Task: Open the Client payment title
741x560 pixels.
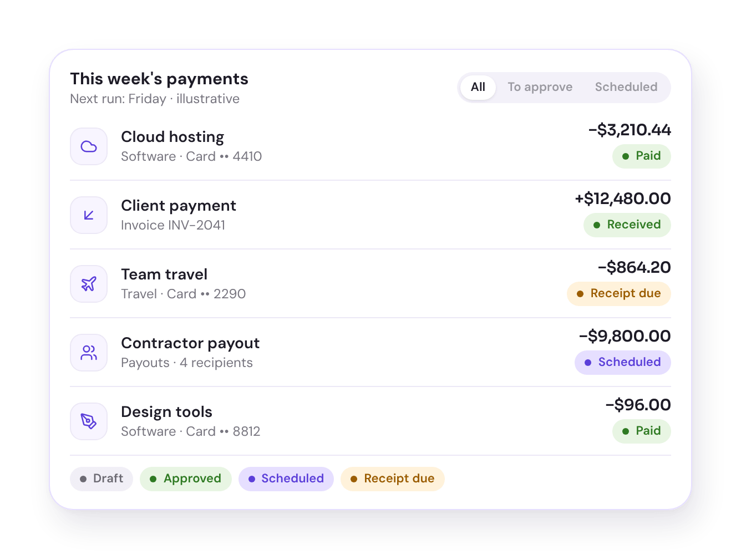Action: click(179, 206)
